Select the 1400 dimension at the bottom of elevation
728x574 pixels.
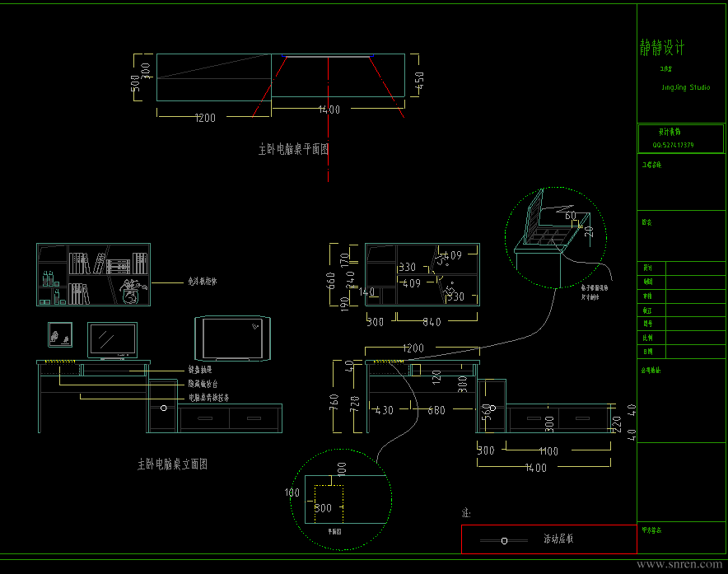[536, 468]
